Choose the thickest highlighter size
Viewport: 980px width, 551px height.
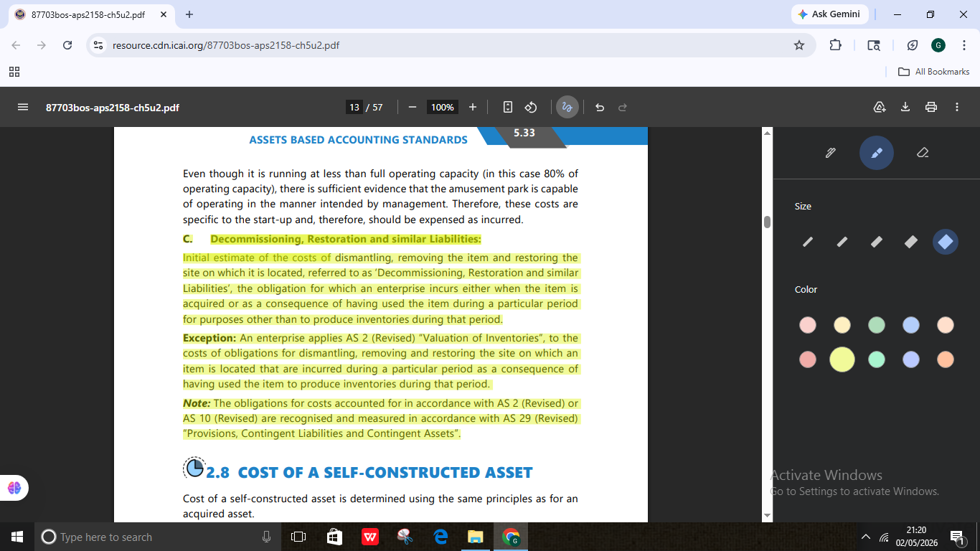(x=946, y=242)
